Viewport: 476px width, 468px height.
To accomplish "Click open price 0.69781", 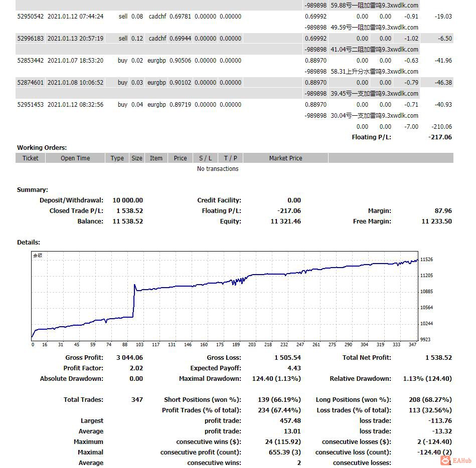I will click(181, 17).
